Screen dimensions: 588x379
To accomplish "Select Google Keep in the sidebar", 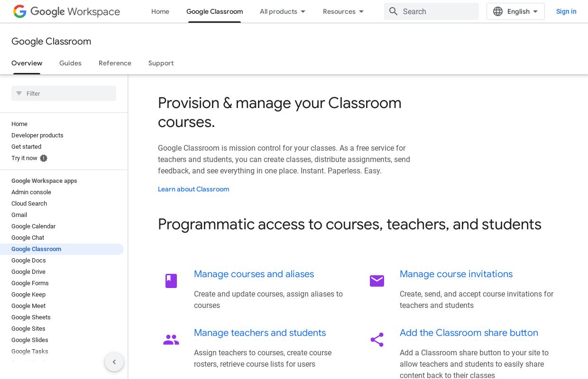I will click(x=28, y=295).
